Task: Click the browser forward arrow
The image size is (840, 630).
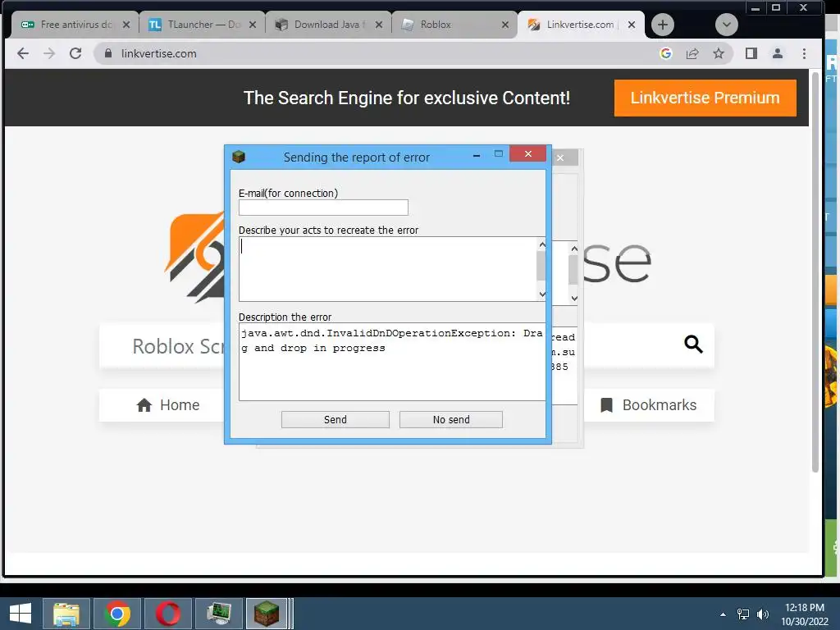Action: [x=49, y=53]
